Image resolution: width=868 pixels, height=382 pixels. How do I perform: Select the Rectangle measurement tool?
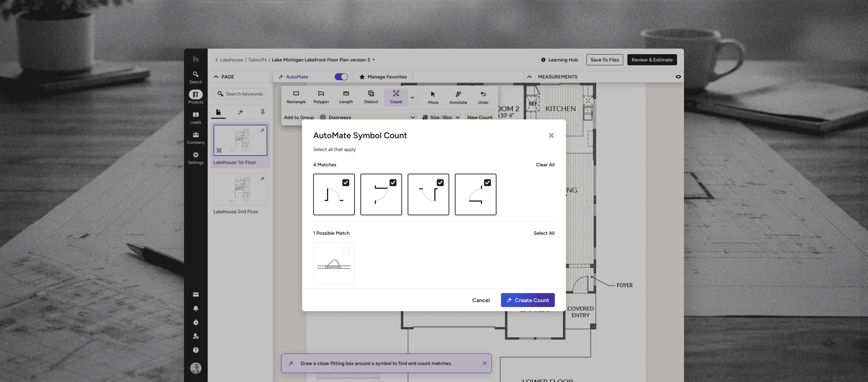pos(296,97)
